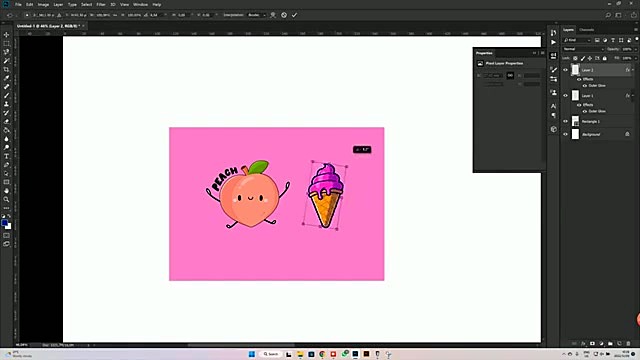Open the Window menu
This screenshot has height=360, width=640.
140,4
